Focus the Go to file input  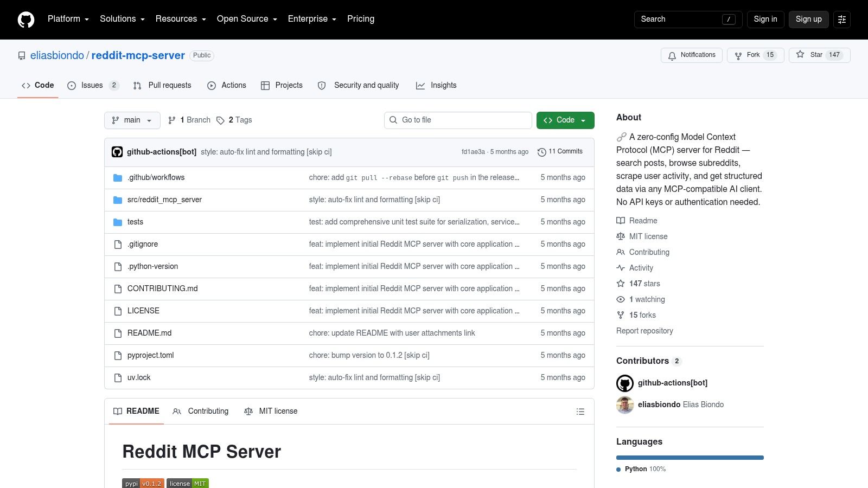click(458, 120)
